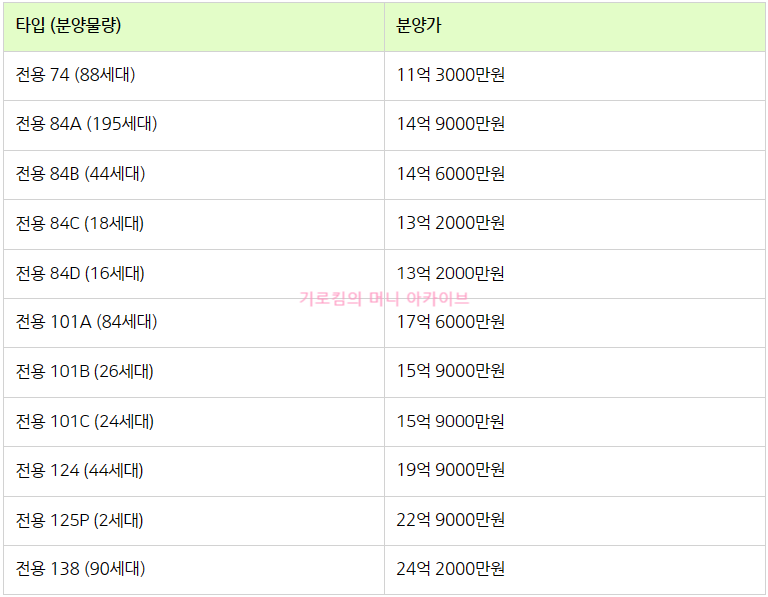Image resolution: width=768 pixels, height=597 pixels.
Task: Click the 타입 (분양물량) header cell
Action: 194,27
